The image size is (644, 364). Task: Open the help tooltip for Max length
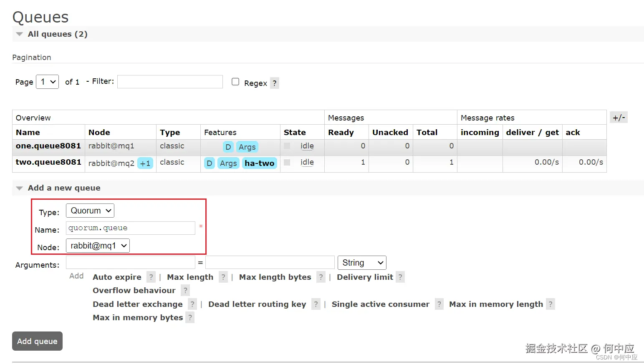pyautogui.click(x=223, y=277)
